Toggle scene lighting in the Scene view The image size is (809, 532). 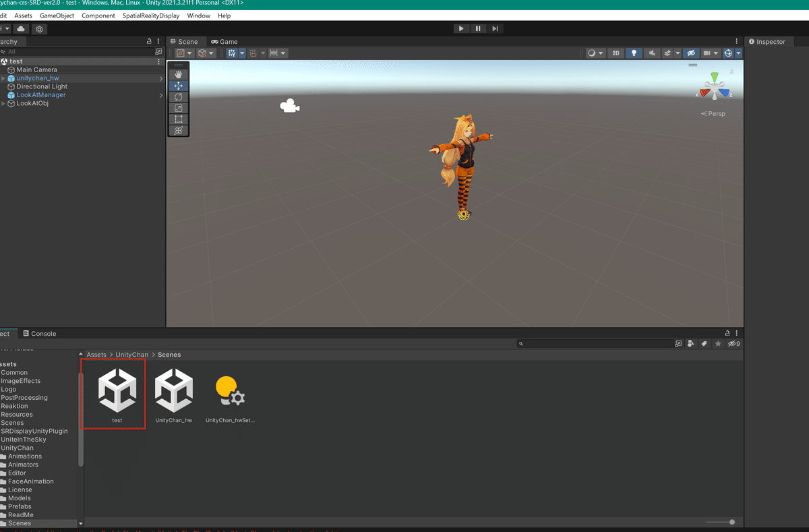tap(634, 53)
